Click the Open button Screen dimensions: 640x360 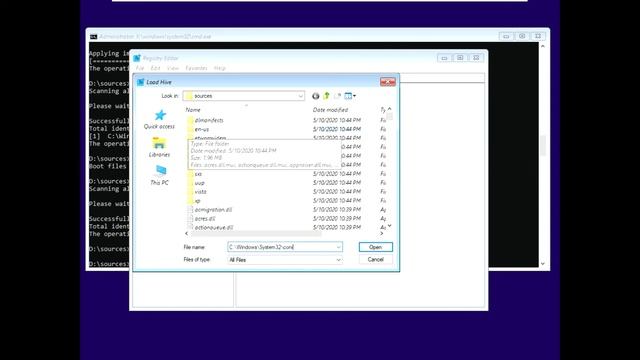click(x=376, y=247)
